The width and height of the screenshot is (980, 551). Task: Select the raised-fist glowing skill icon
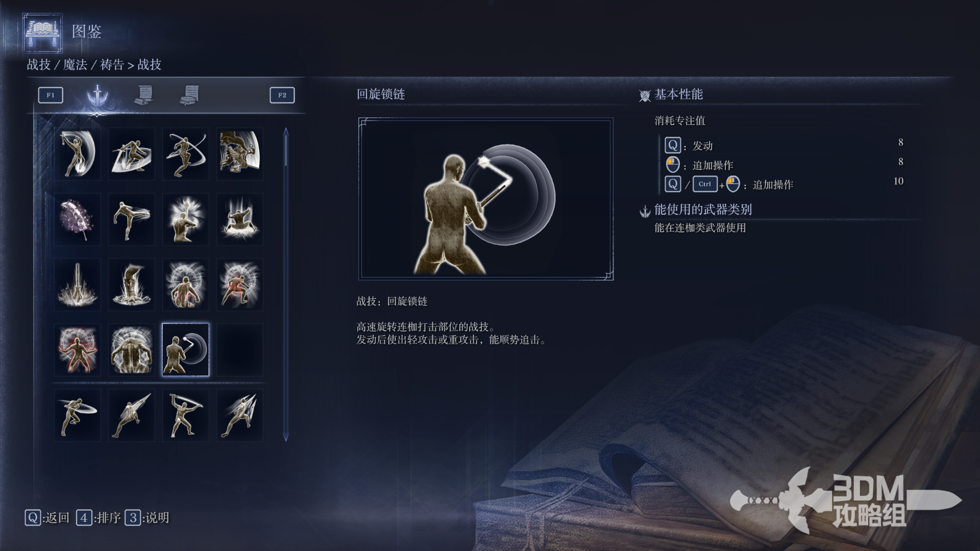coord(186,219)
